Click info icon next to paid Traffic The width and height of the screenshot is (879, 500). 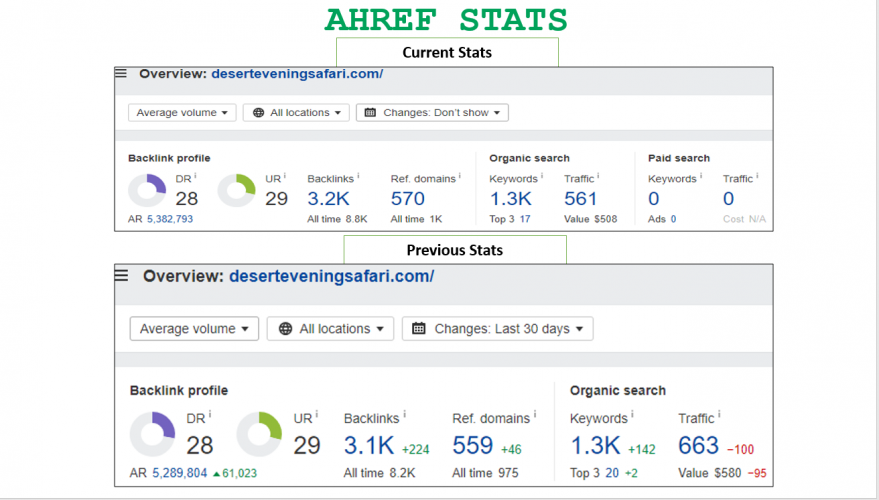click(757, 176)
